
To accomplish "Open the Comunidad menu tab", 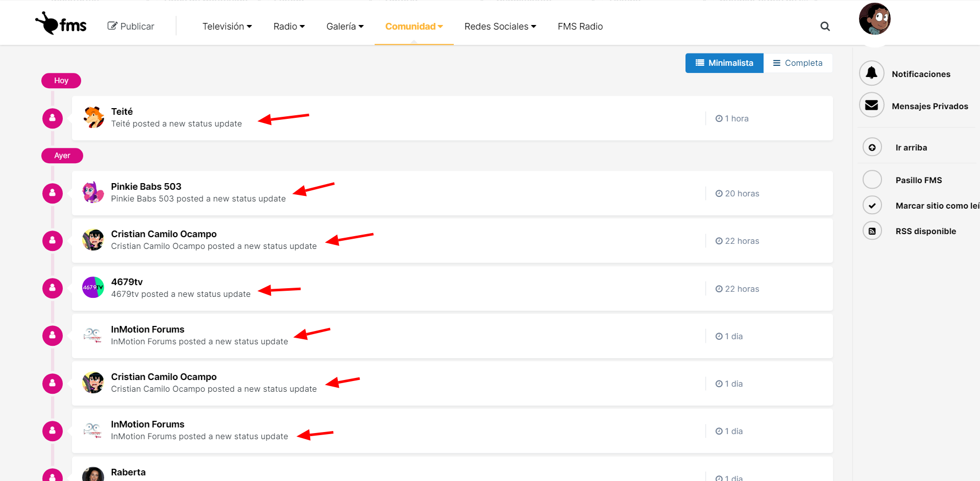I will [414, 27].
